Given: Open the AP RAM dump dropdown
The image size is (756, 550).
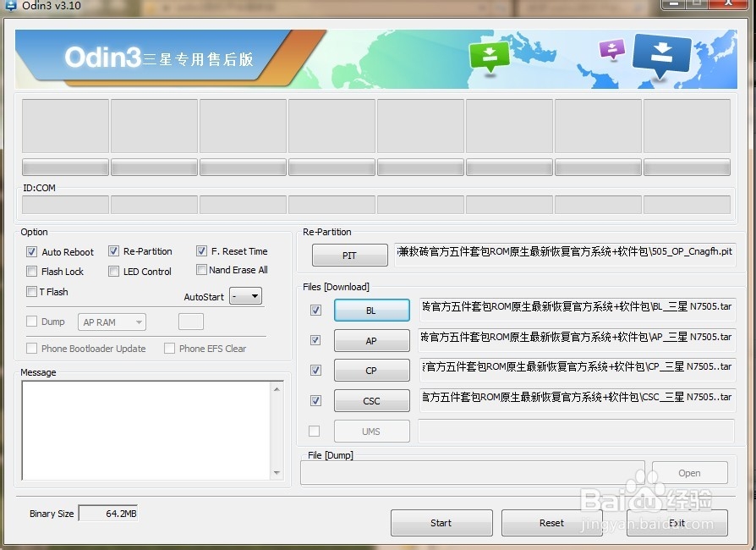Looking at the screenshot, I should (x=111, y=322).
